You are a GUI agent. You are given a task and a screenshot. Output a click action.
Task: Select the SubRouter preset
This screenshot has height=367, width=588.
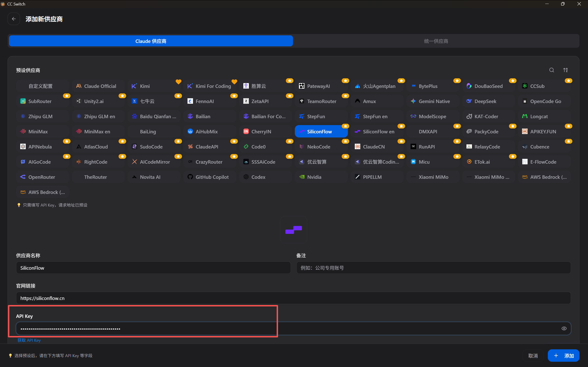click(43, 101)
